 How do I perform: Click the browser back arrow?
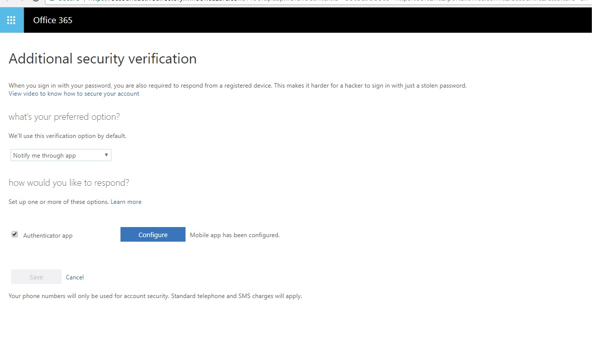[x=7, y=2]
